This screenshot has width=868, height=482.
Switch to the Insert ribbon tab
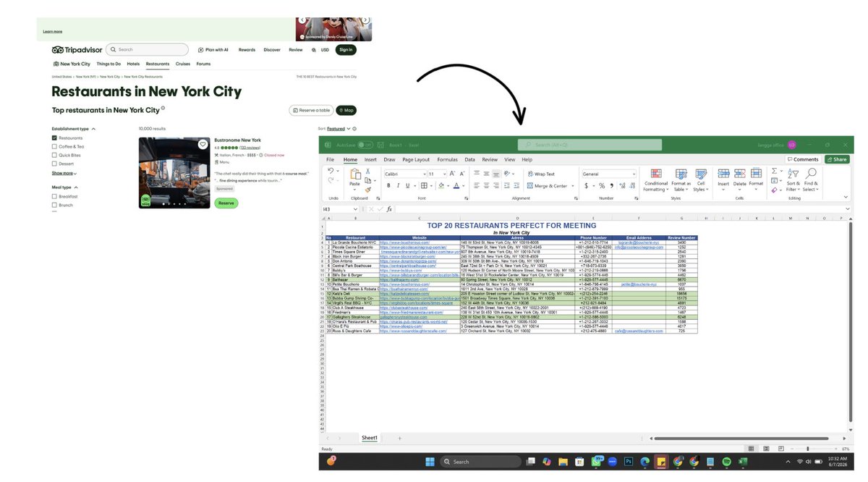370,159
